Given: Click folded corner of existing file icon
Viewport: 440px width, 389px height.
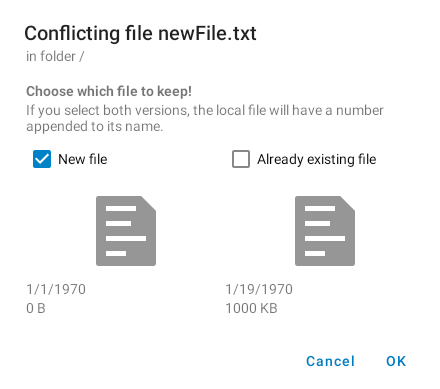Looking at the screenshot, I should pyautogui.click(x=347, y=204).
